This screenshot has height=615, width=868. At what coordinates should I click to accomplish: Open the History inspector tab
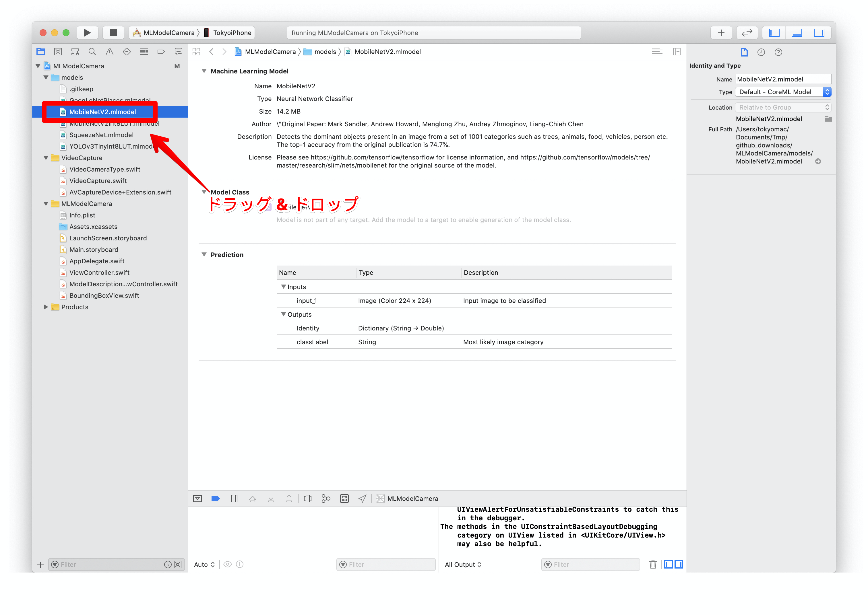tap(761, 52)
